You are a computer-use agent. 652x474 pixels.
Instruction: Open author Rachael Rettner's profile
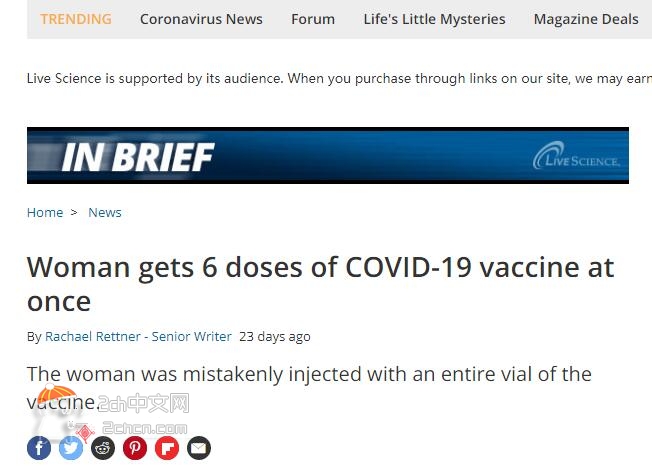coord(93,336)
